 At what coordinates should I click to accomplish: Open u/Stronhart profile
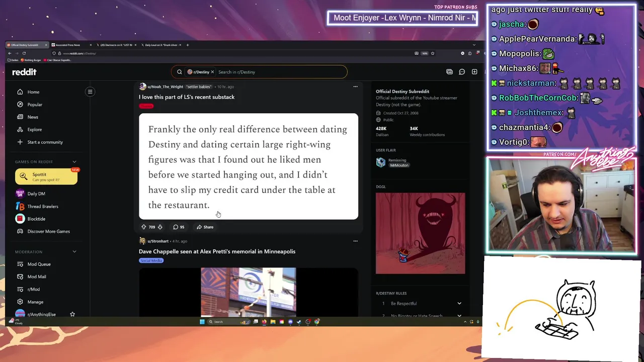(x=158, y=241)
